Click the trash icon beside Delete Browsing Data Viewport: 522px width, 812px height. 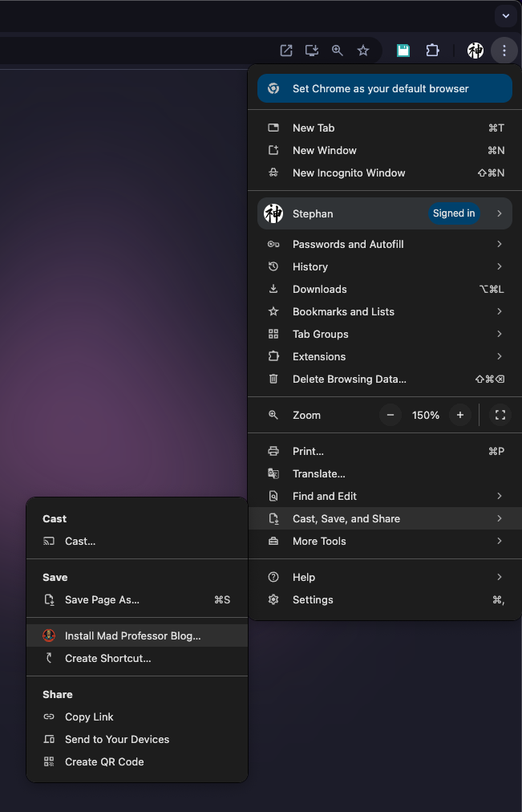(273, 379)
